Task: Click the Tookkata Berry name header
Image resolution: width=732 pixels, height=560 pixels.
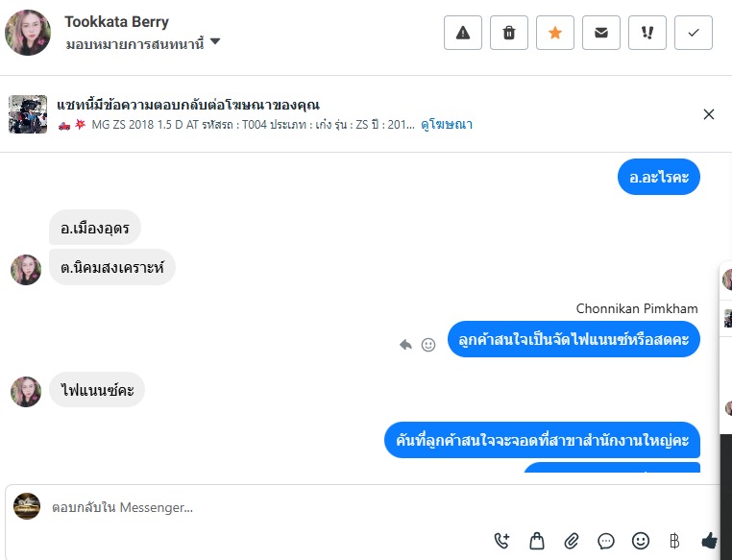Action: click(x=116, y=22)
